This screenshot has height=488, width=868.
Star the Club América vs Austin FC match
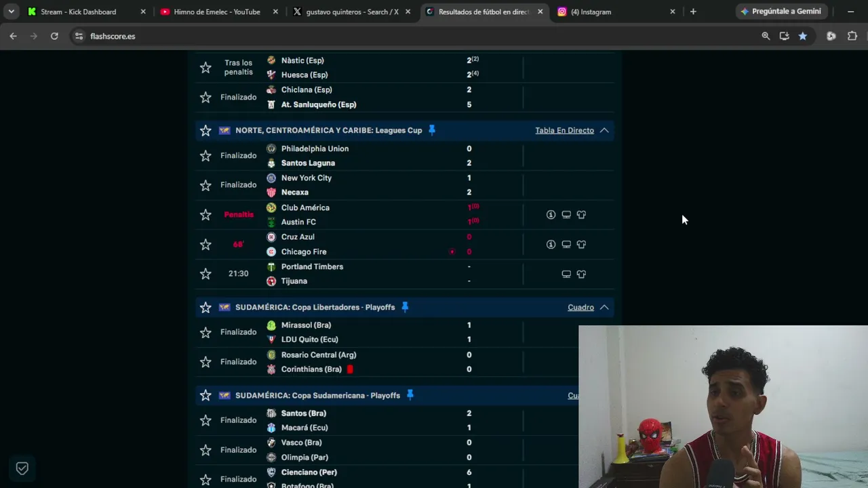tap(205, 215)
